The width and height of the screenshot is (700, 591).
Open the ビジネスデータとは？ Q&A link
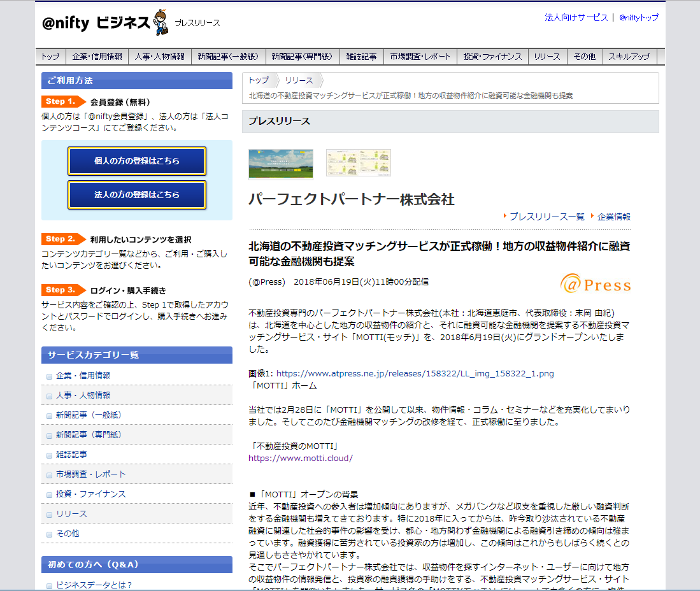94,585
